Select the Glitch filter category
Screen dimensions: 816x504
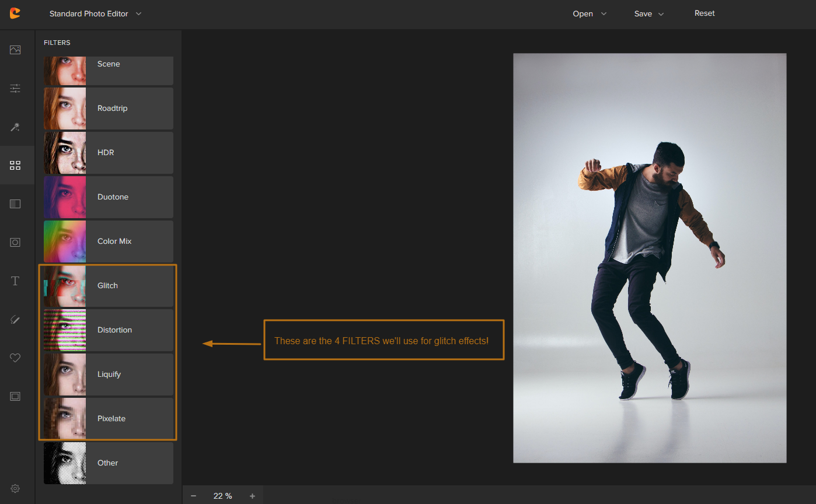pyautogui.click(x=109, y=286)
